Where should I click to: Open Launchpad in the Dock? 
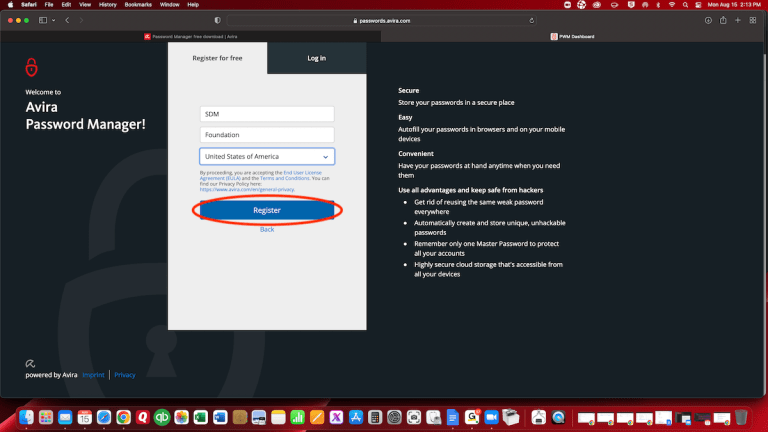[x=46, y=417]
